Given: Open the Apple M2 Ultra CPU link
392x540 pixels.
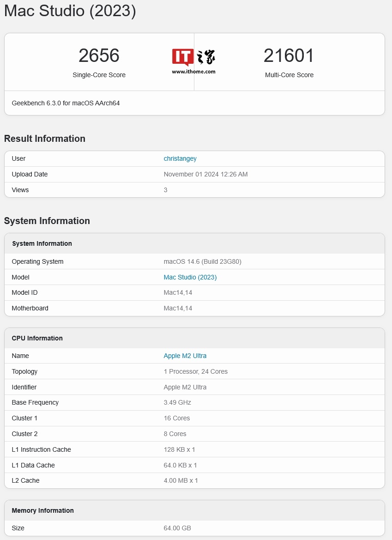Looking at the screenshot, I should click(x=185, y=356).
